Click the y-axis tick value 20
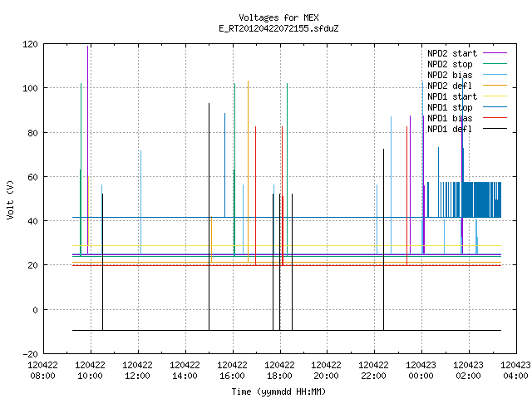Image resolution: width=532 pixels, height=399 pixels. point(32,265)
